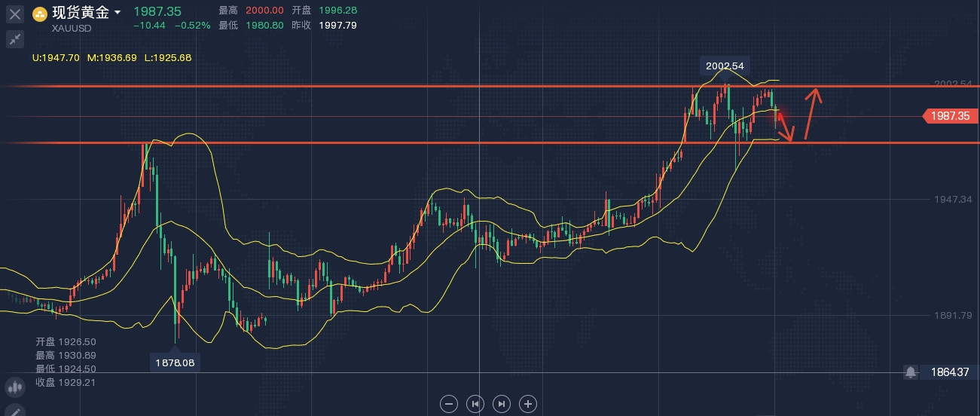The width and height of the screenshot is (980, 416).
Task: Click the 1864.37 alert price label
Action: (x=950, y=372)
